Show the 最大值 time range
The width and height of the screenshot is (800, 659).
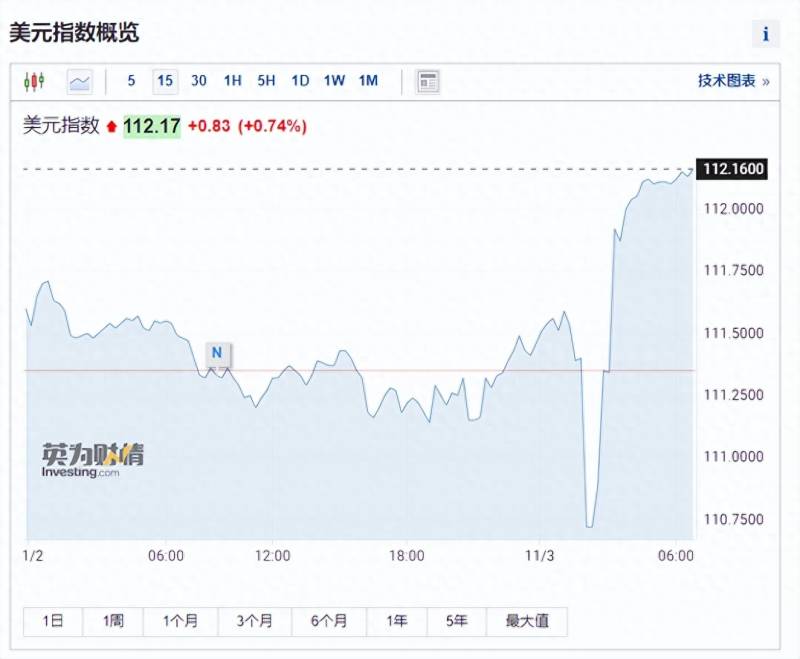(527, 621)
